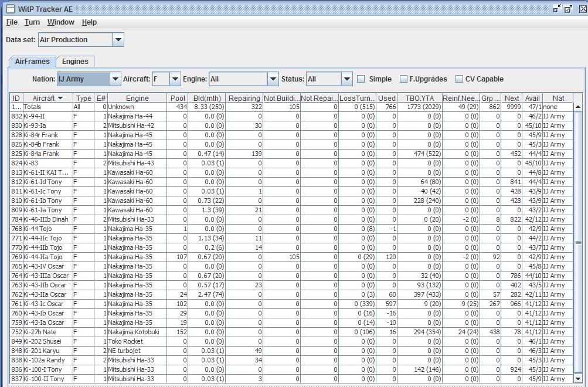Image resolution: width=588 pixels, height=387 pixels.
Task: Click the Ki-61-Ib Tony aircraft cell
Action: point(48,201)
